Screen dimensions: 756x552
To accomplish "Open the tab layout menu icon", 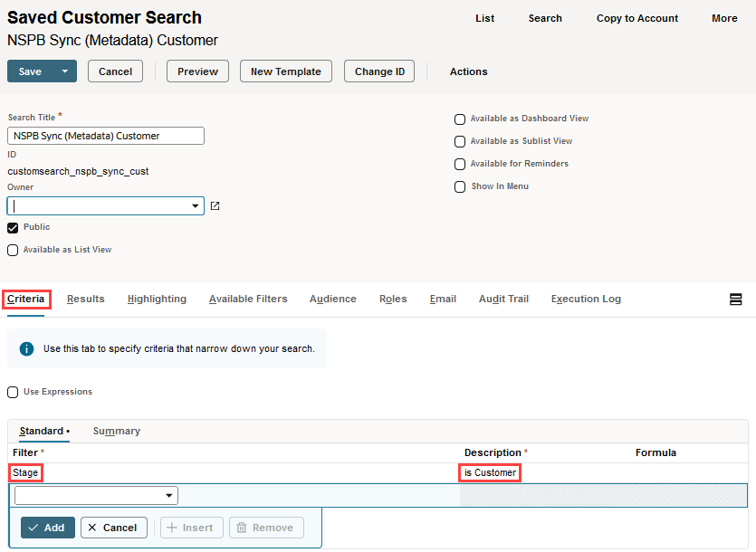I will (x=735, y=300).
